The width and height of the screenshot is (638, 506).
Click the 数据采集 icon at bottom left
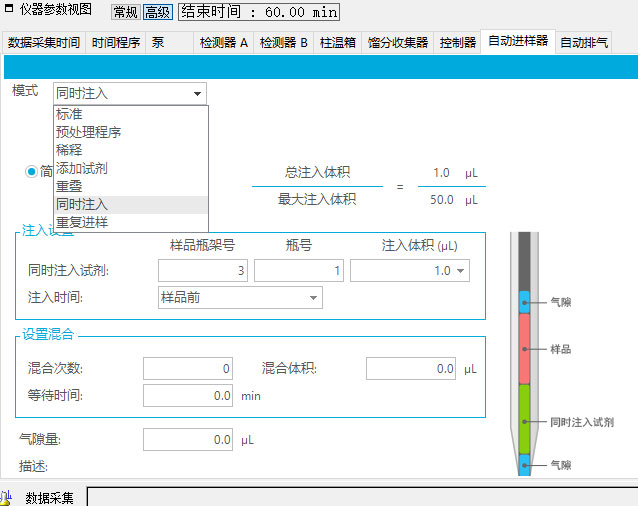[6, 498]
